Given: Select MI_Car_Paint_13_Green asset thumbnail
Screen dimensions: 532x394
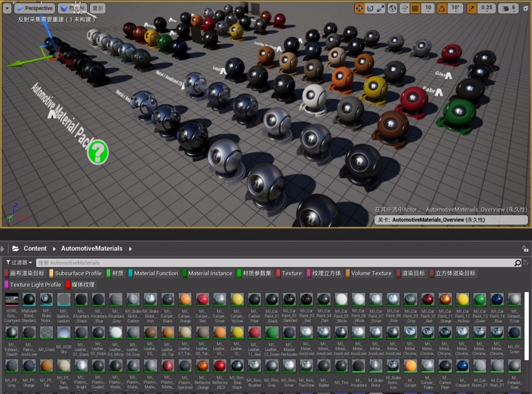Looking at the screenshot, I should click(x=480, y=299).
